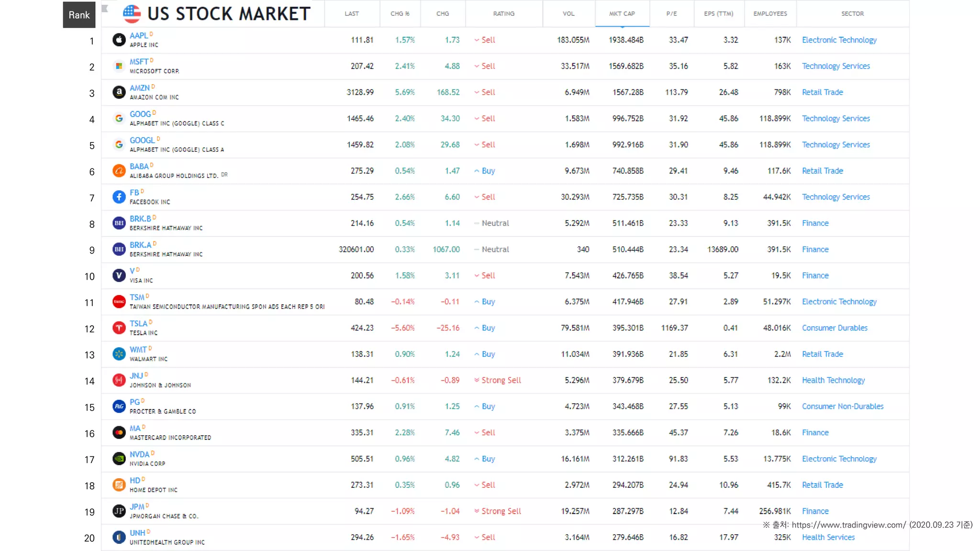980x551 pixels.
Task: Sort by the P/E column header
Action: pyautogui.click(x=671, y=14)
